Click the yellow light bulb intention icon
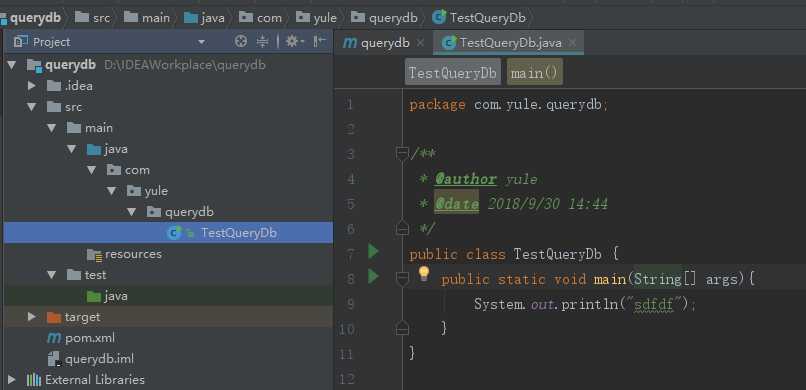This screenshot has height=390, width=806. (424, 273)
